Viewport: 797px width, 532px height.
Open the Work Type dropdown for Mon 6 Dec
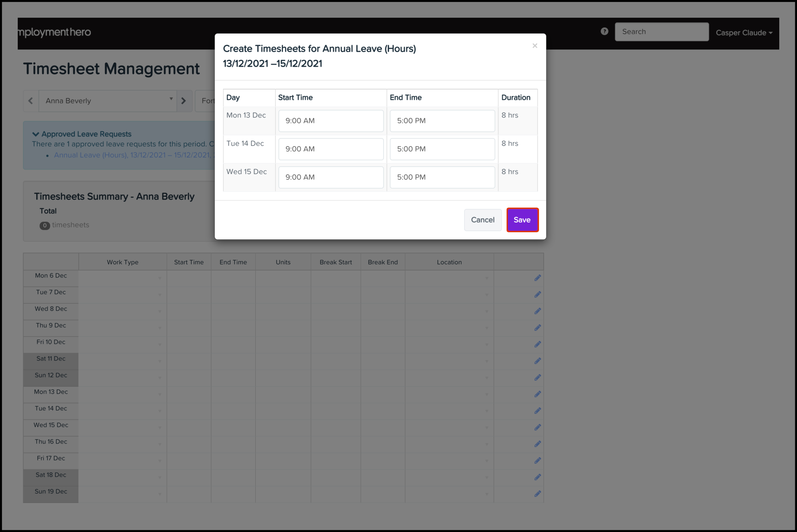[x=122, y=278]
